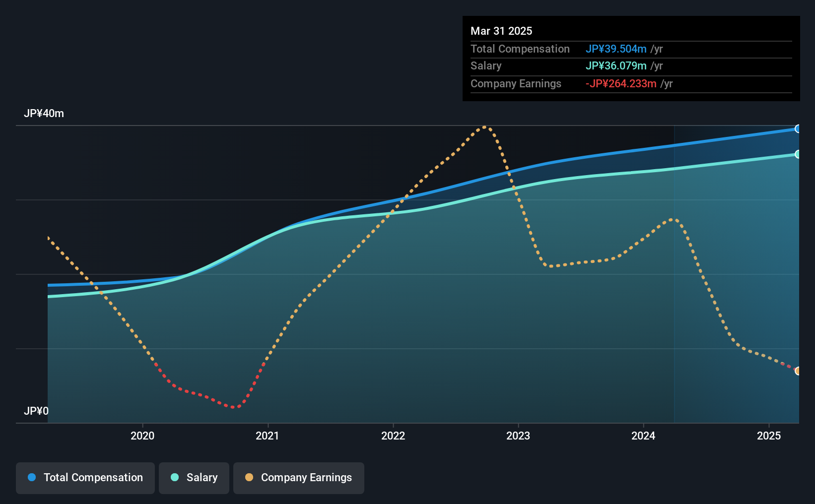The image size is (815, 504).
Task: Click the 2022 year tick label
Action: pos(393,436)
